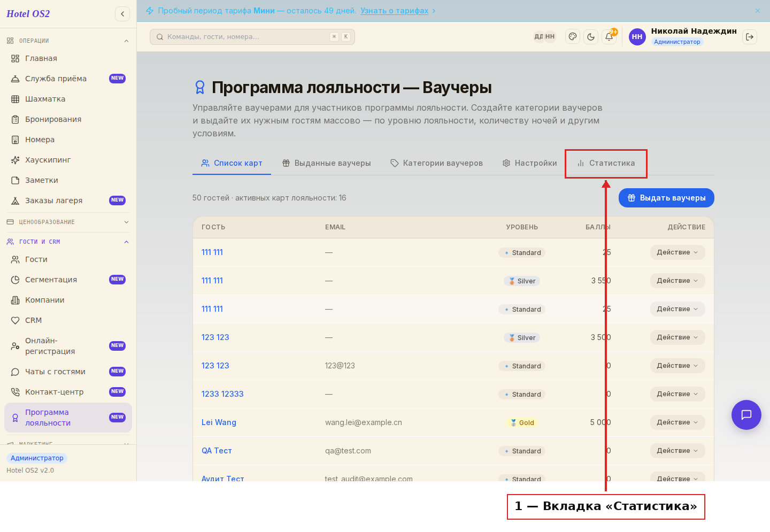
Task: Open Заметки section
Action: point(68,180)
